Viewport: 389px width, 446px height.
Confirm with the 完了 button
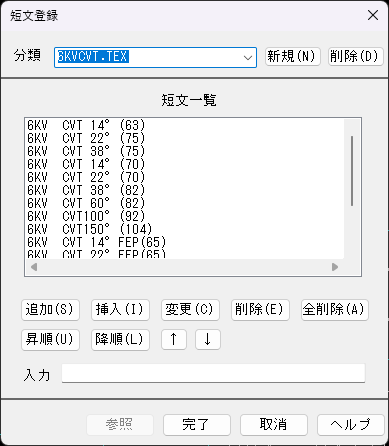coord(197,425)
